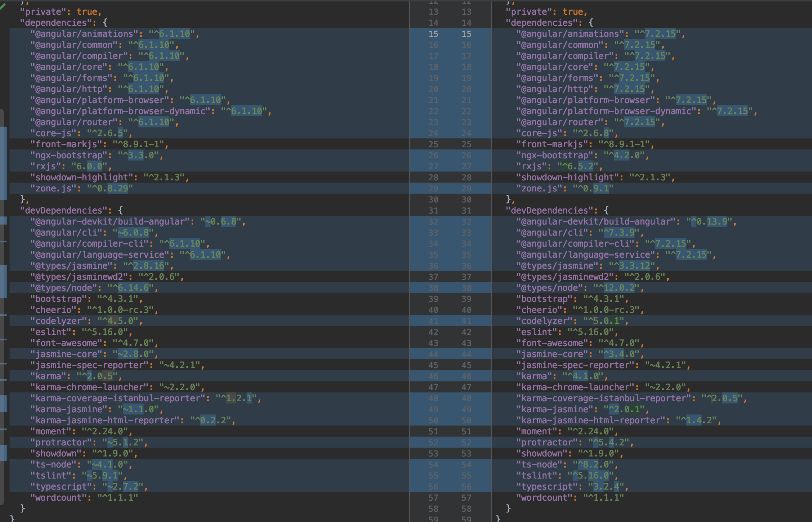Click karma-coverage-istanbul-reporter entry at ^2.0.5

coord(632,398)
